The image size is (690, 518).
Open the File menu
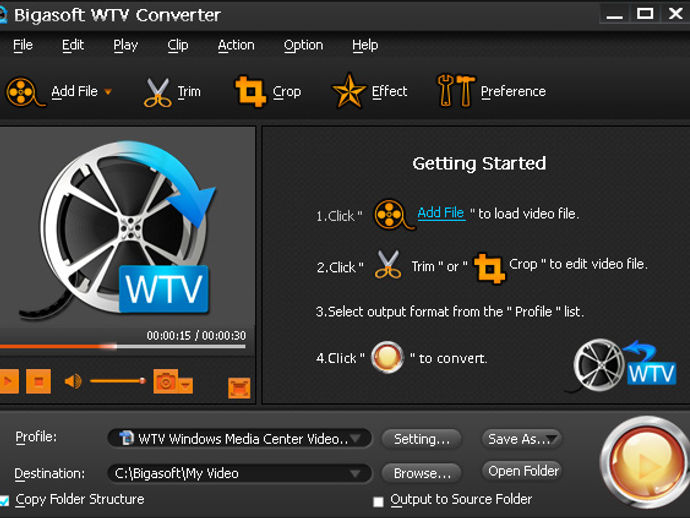22,45
